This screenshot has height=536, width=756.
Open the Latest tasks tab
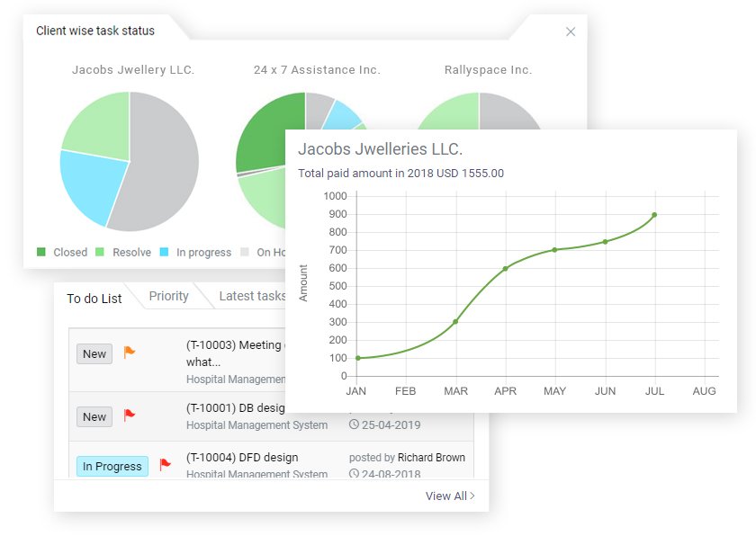coord(252,296)
